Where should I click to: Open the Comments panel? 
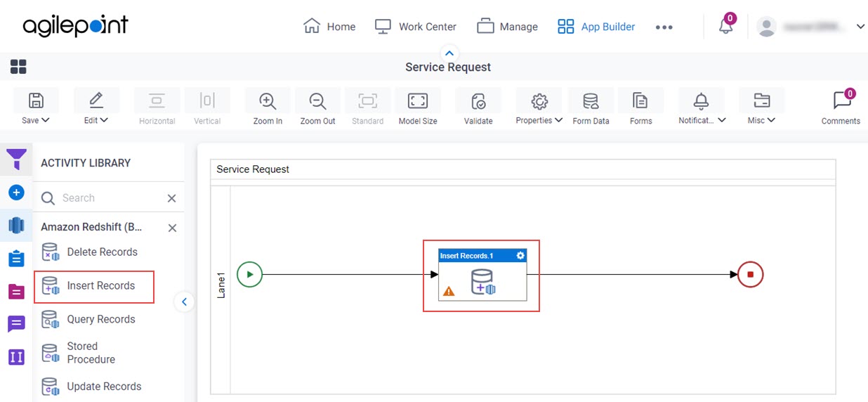[x=841, y=107]
